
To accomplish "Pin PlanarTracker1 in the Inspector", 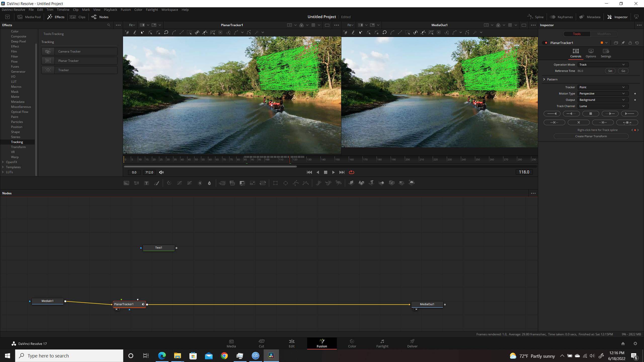I will click(623, 43).
